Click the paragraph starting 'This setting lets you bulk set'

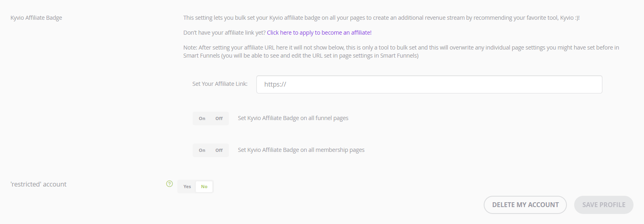click(x=382, y=18)
